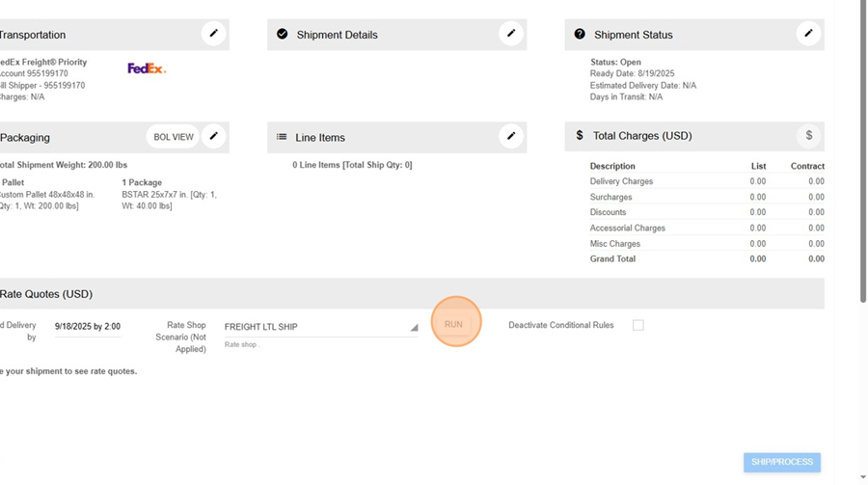The image size is (868, 485).
Task: Edit the Transportation section with pencil icon
Action: [x=213, y=34]
